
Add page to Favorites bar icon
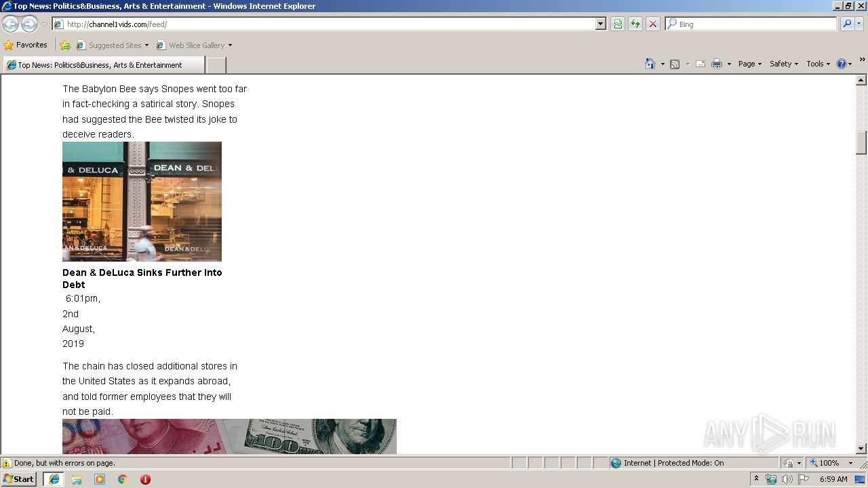[x=65, y=45]
